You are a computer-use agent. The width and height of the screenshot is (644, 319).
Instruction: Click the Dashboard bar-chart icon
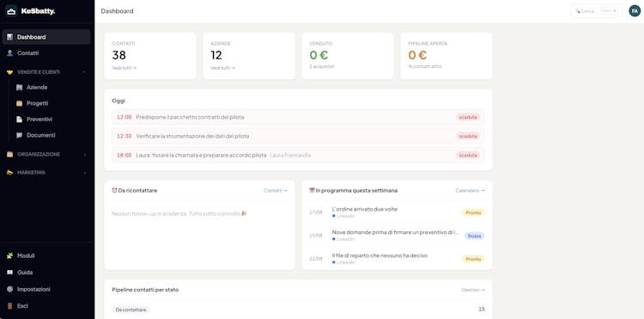click(x=9, y=37)
